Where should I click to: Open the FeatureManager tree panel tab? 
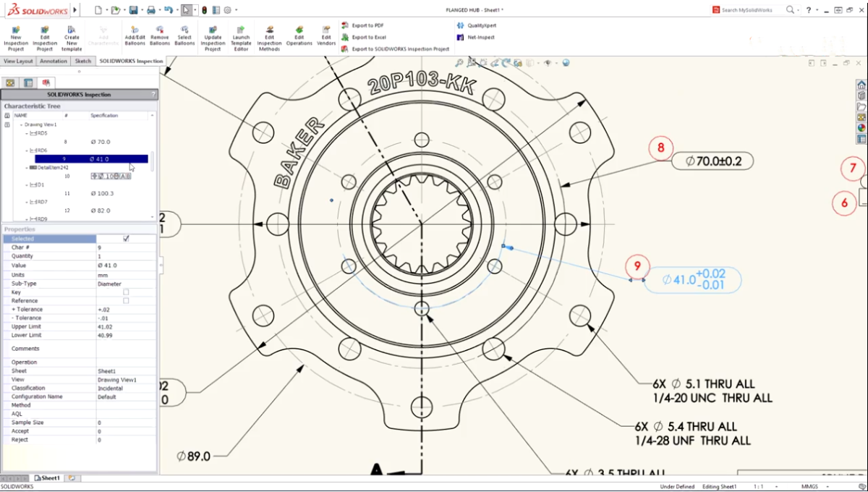pyautogui.click(x=10, y=82)
